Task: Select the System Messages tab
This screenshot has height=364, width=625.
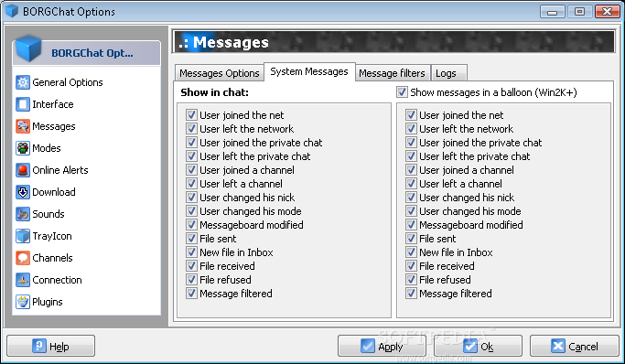Action: click(x=309, y=71)
